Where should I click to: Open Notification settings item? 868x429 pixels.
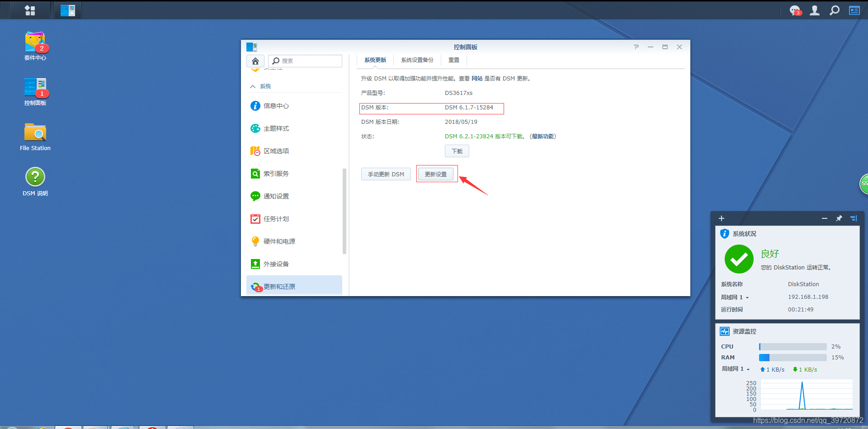(x=294, y=196)
